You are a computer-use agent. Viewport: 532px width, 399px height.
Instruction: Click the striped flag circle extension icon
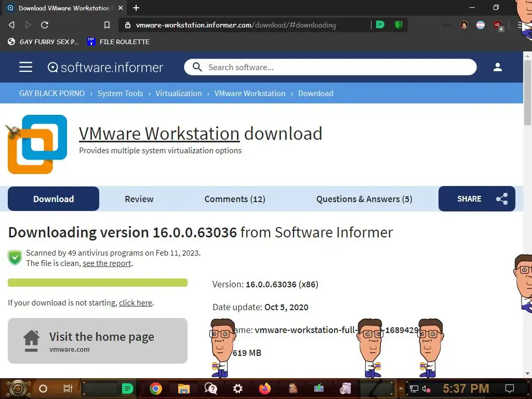pos(481,25)
